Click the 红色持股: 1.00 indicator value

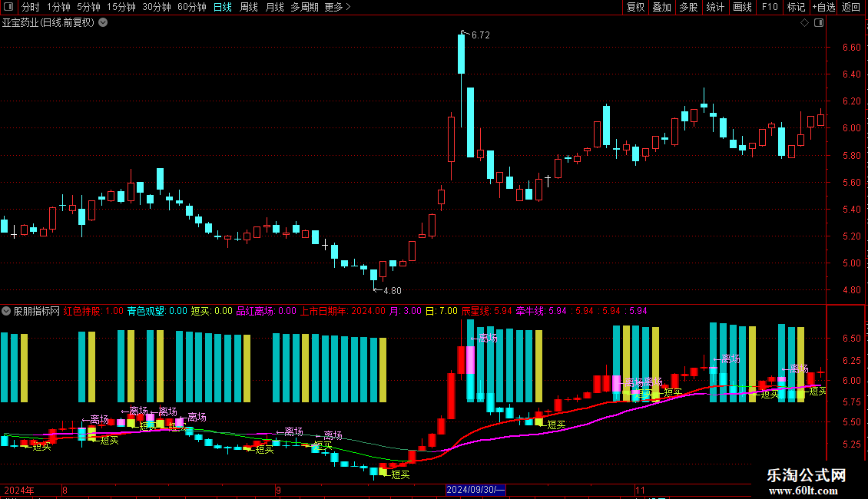tap(94, 311)
